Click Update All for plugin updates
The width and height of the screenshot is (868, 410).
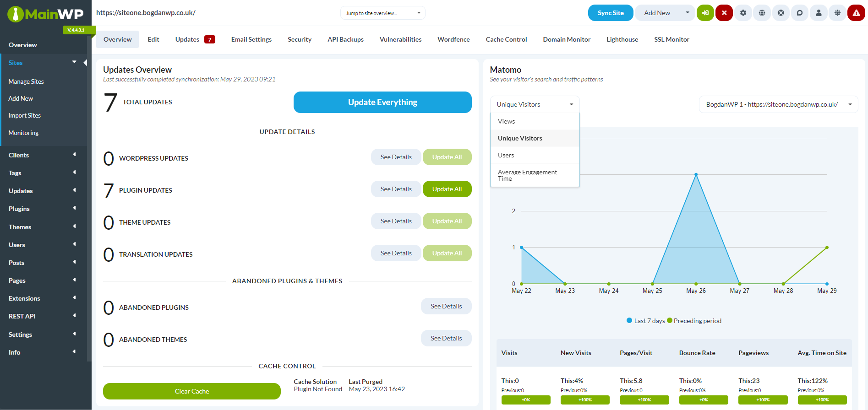click(447, 189)
